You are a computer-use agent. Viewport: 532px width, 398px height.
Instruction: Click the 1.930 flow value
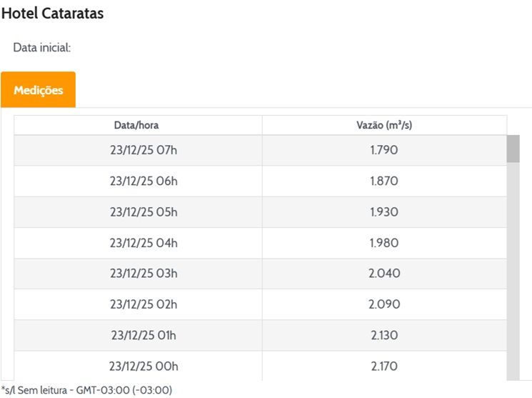tap(384, 212)
